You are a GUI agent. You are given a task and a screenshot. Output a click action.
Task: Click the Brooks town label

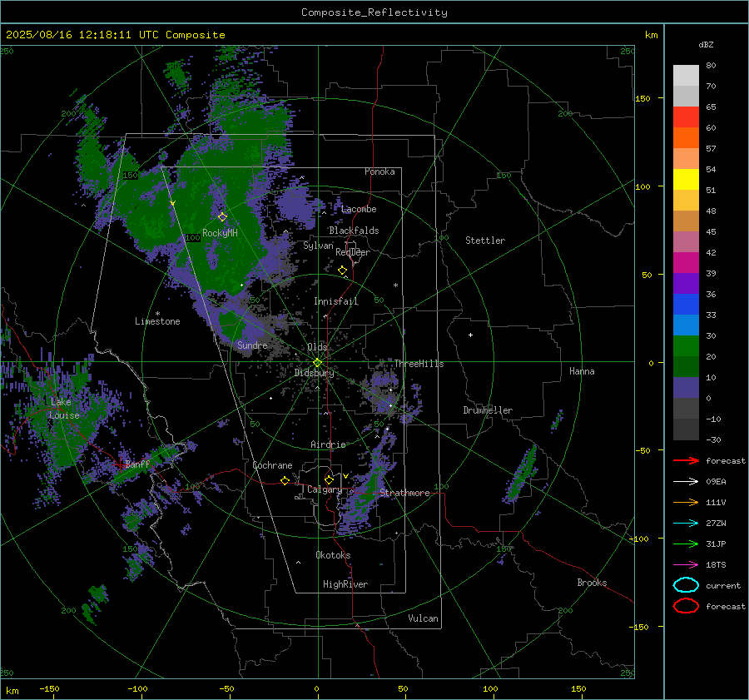[x=592, y=583]
